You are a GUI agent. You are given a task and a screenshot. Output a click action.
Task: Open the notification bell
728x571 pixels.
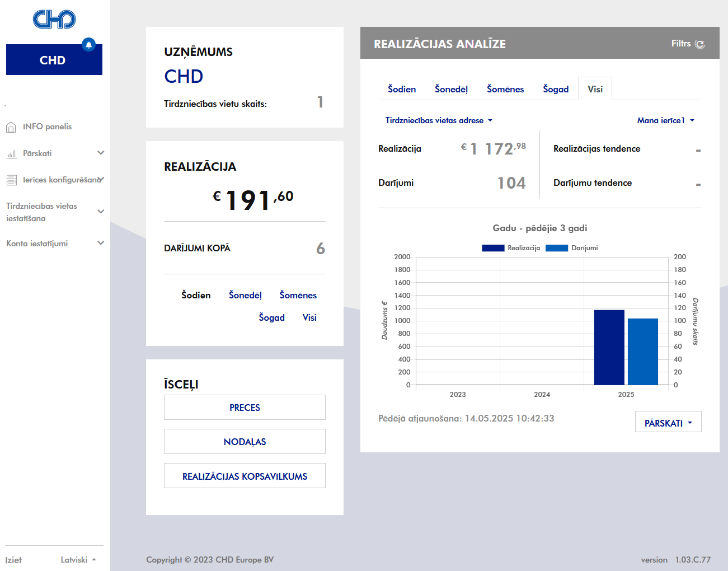(88, 45)
